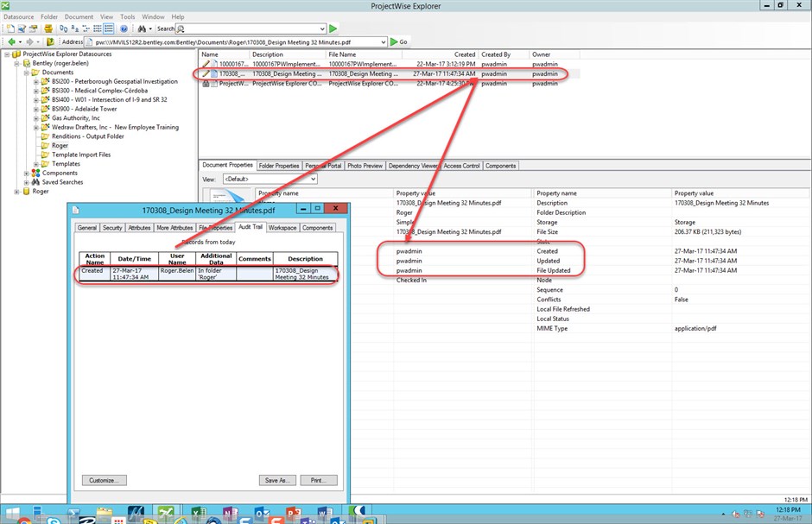812x524 pixels.
Task: Open the Address bar dropdown arrow
Action: (x=383, y=41)
